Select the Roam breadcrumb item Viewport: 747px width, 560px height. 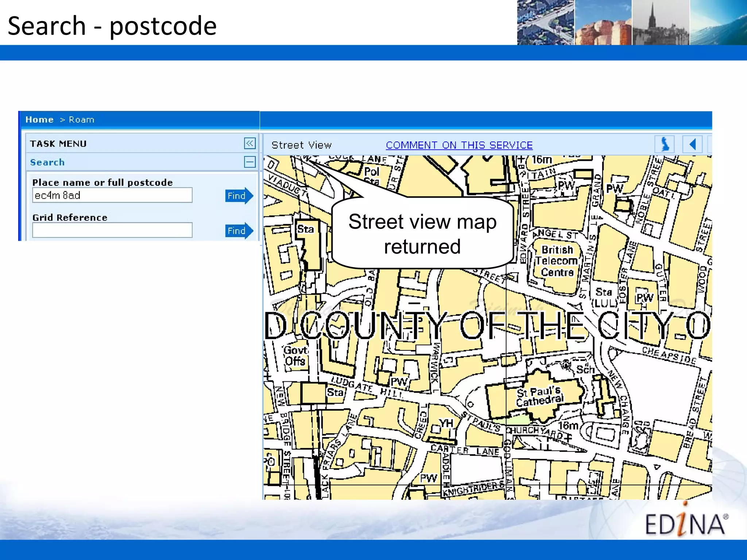[82, 120]
